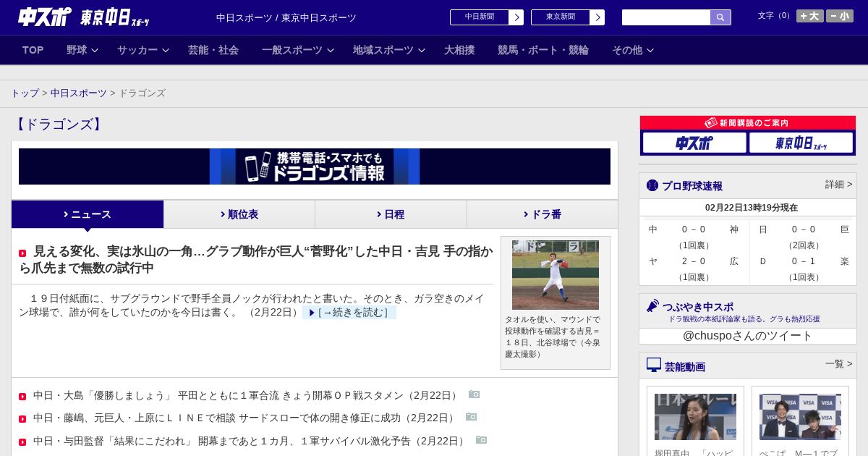Viewport: 868px width, 456px height.
Task: Open the 中日新聞 site button
Action: tap(480, 17)
